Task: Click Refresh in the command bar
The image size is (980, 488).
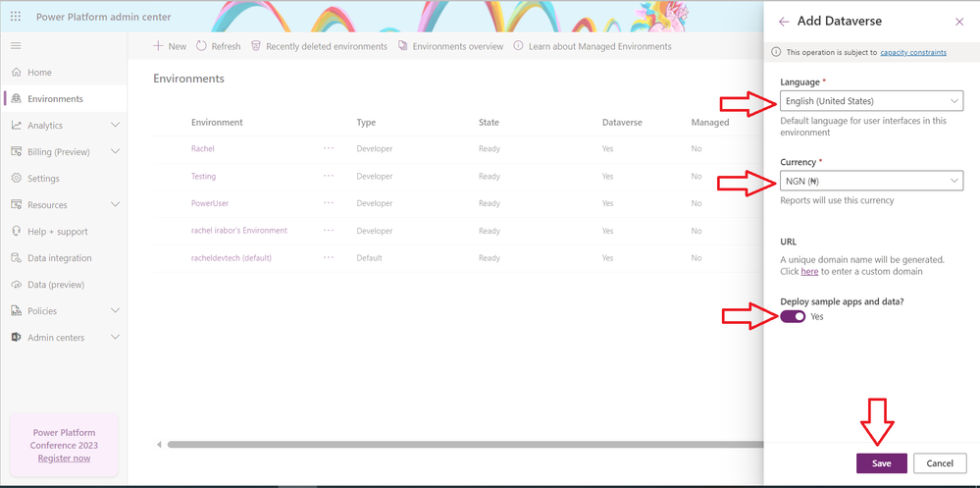Action: point(218,46)
